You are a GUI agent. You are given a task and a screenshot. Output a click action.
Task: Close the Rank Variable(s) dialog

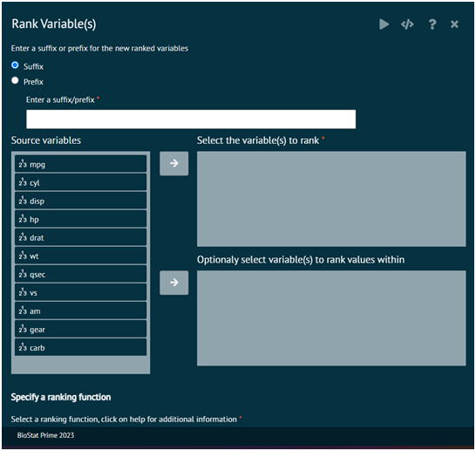pyautogui.click(x=454, y=24)
